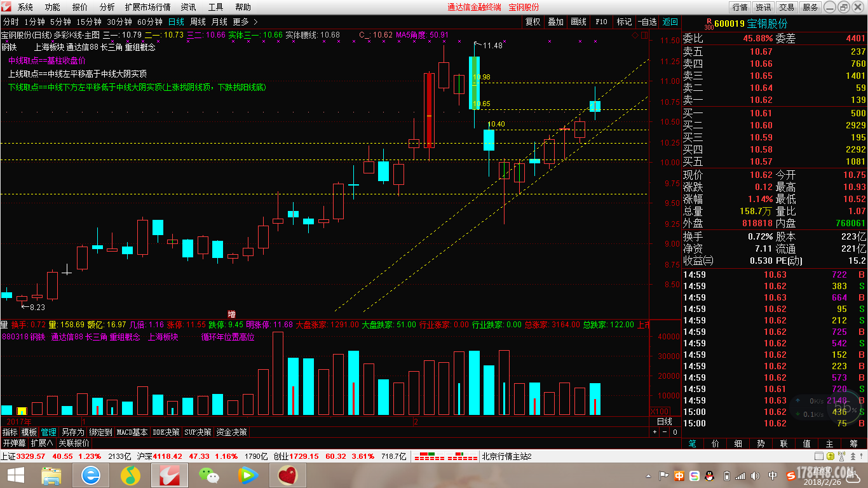Screen dimensions: 868x488
Task: Click 返回 to go back
Action: 670,22
